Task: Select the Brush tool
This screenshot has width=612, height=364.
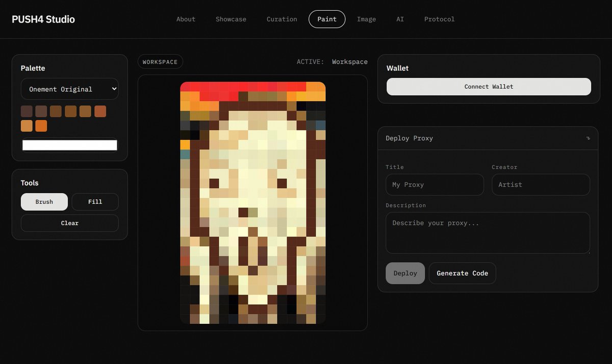Action: (x=44, y=202)
